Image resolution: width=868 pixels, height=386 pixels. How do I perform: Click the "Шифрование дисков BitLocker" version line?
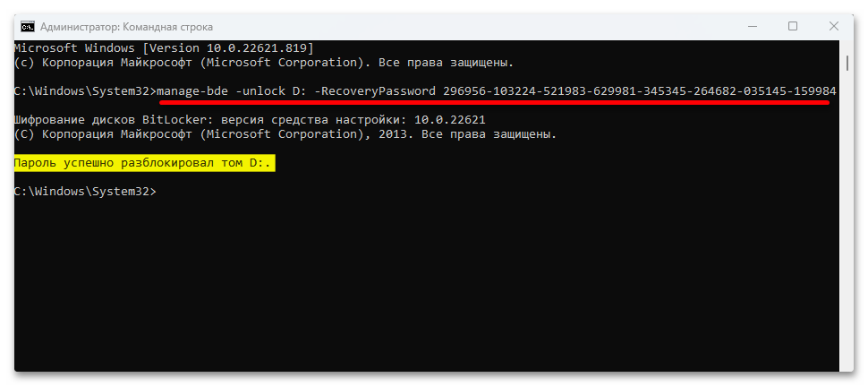pos(251,119)
